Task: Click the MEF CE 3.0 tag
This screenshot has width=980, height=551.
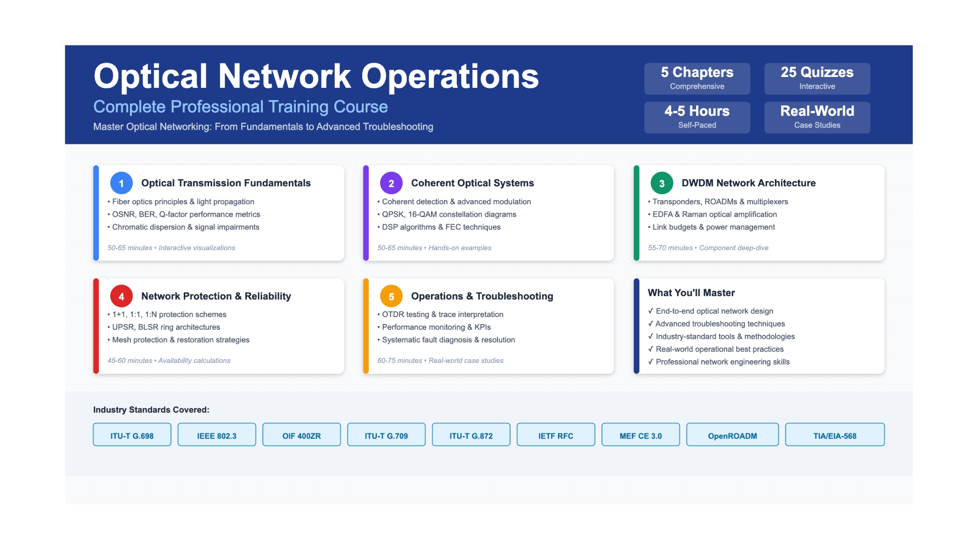Action: [640, 436]
